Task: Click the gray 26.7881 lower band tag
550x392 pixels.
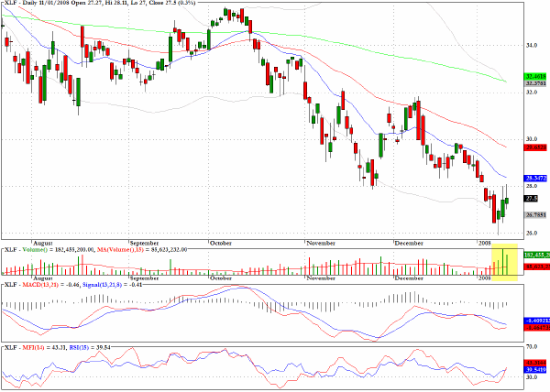Action: 535,214
